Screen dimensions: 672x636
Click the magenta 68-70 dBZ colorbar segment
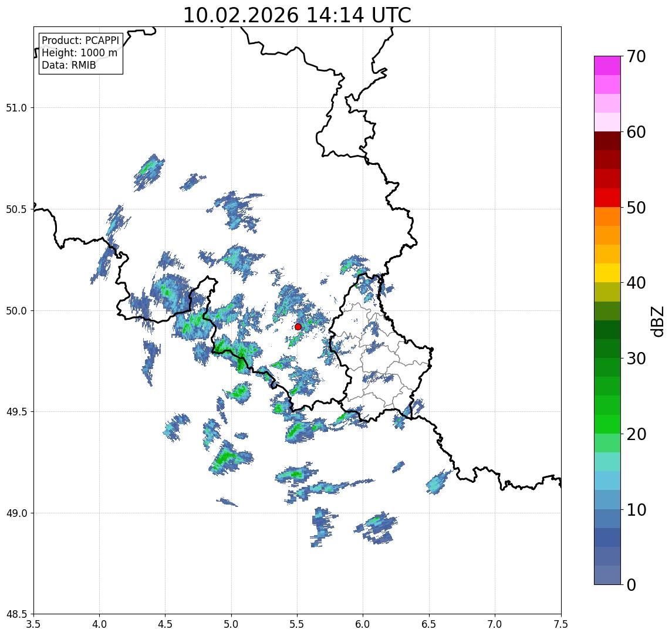click(x=607, y=66)
